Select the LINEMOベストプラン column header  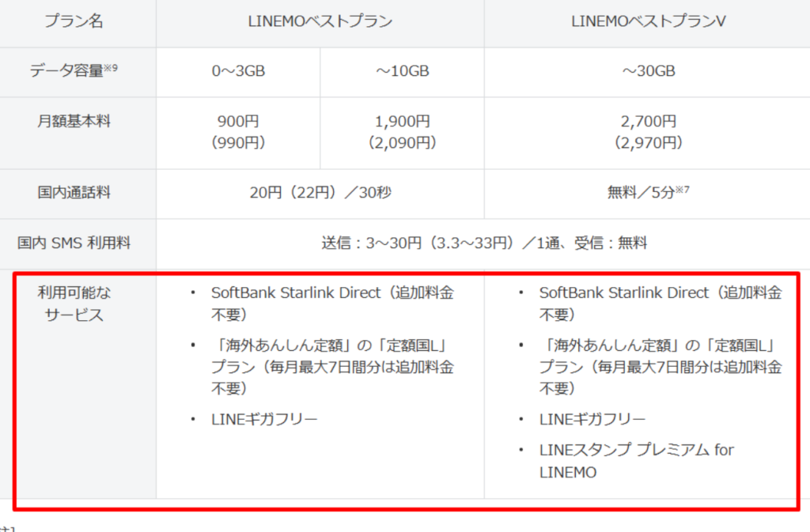click(x=320, y=21)
